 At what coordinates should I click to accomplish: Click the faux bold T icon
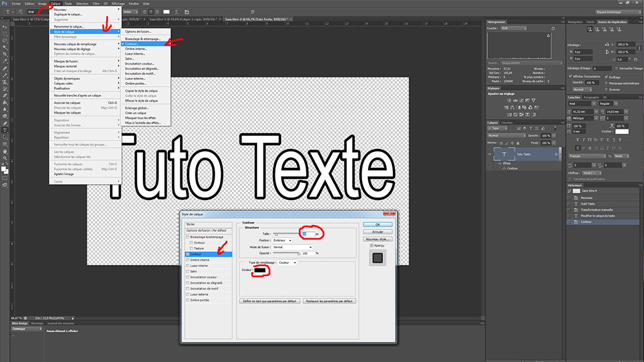(x=579, y=140)
